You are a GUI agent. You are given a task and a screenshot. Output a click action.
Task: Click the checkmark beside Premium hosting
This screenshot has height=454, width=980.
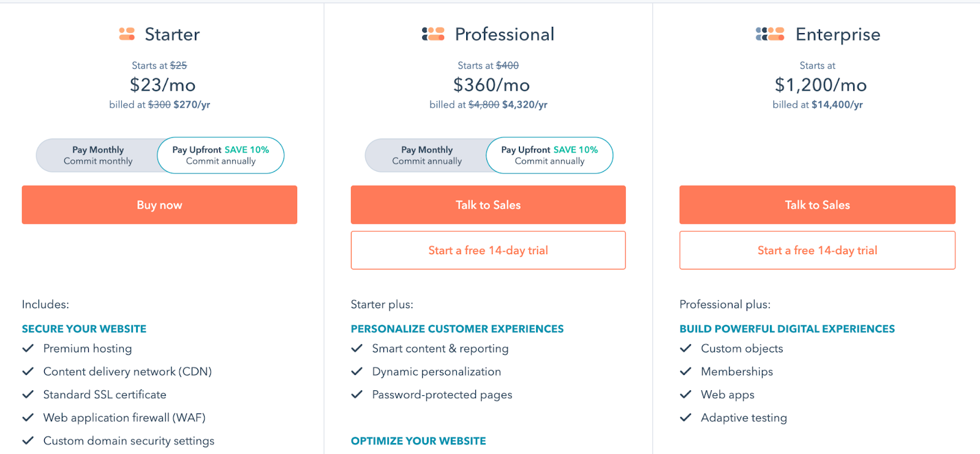[28, 348]
